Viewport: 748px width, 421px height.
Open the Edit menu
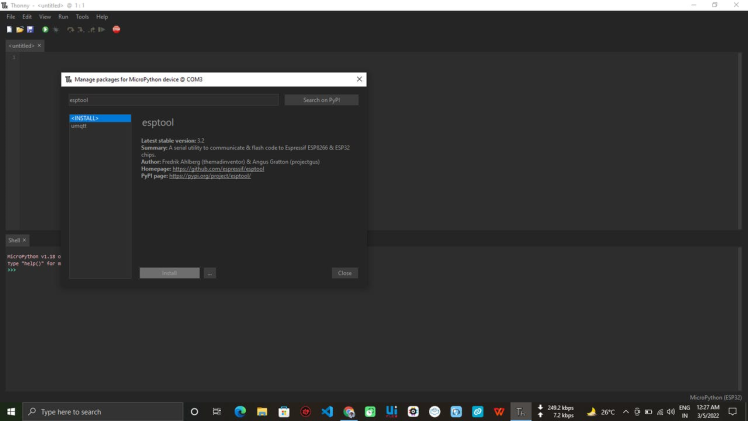(27, 17)
